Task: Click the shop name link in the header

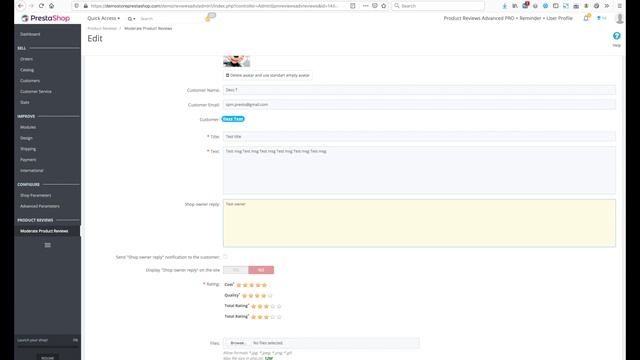Action: [x=508, y=18]
